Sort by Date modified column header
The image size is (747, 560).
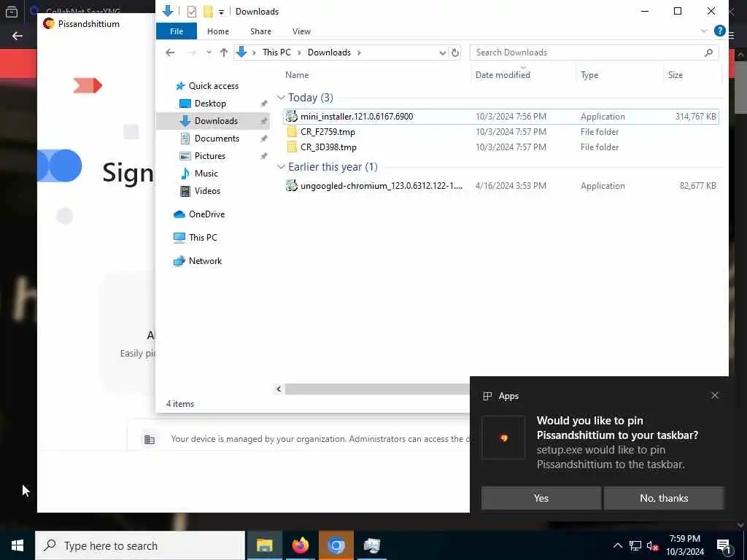tap(503, 75)
